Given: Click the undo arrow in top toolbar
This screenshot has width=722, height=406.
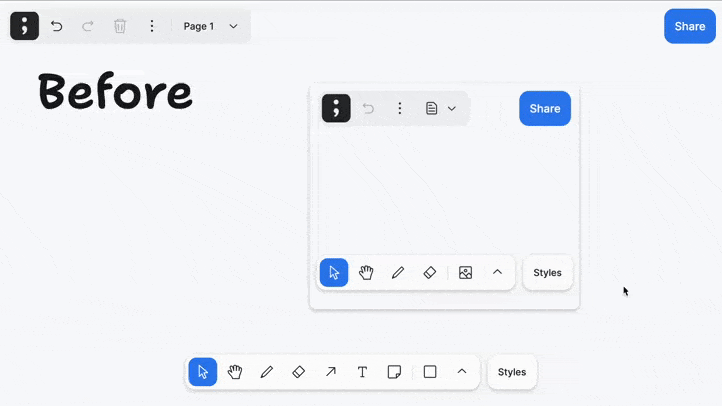Looking at the screenshot, I should coord(57,26).
